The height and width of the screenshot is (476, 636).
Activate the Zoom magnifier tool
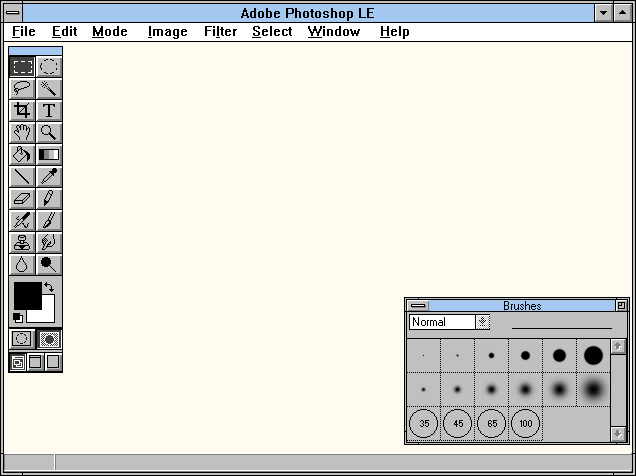(48, 132)
